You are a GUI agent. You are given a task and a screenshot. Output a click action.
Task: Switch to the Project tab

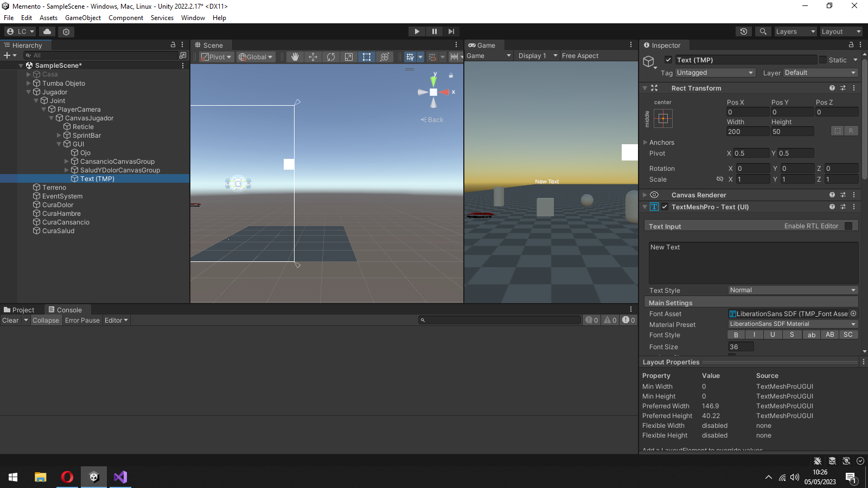(20, 310)
